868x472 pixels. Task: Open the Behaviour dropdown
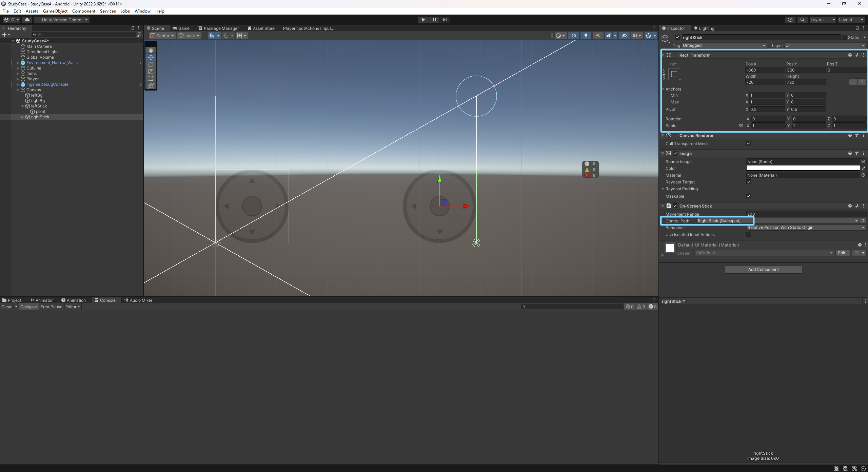pos(806,228)
